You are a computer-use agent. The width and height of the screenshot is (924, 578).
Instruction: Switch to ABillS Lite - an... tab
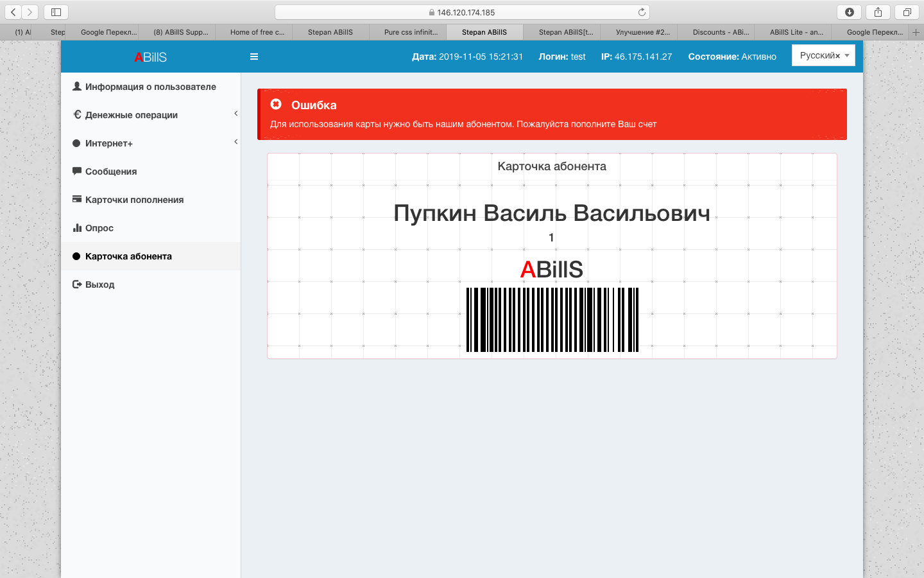point(792,32)
